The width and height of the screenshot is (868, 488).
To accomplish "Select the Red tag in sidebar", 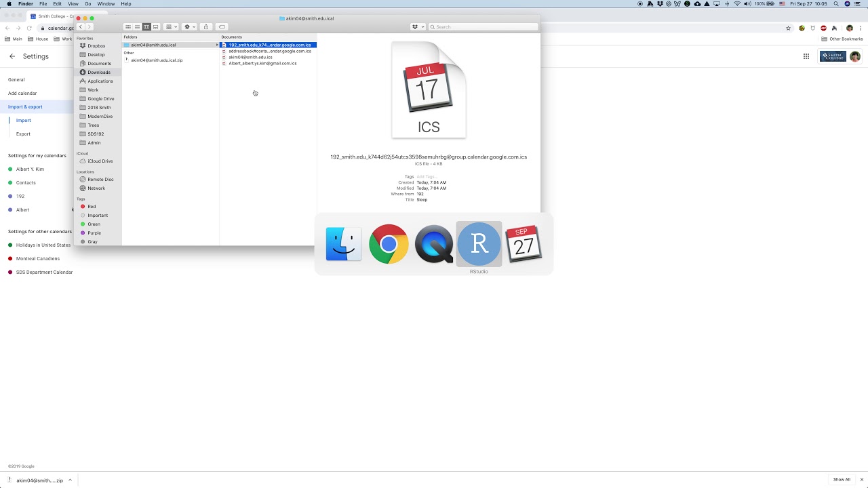I will point(92,207).
